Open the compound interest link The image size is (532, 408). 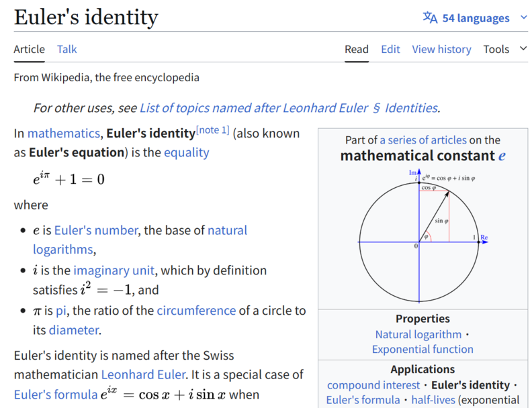click(x=373, y=385)
